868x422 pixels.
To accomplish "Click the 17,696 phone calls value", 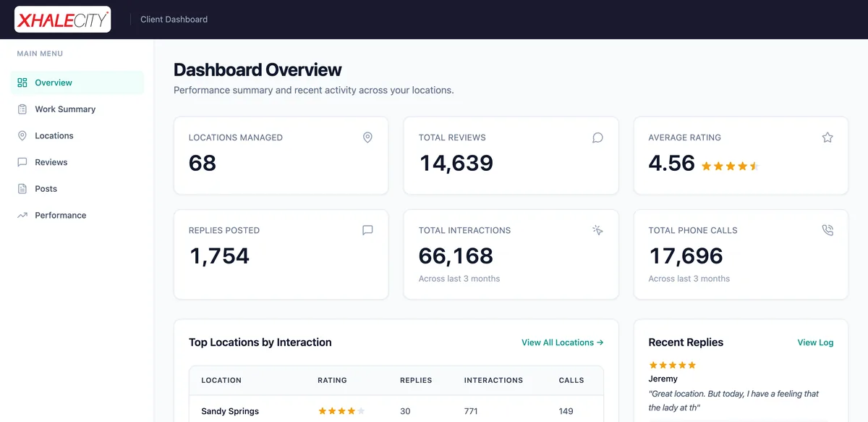I will 686,256.
